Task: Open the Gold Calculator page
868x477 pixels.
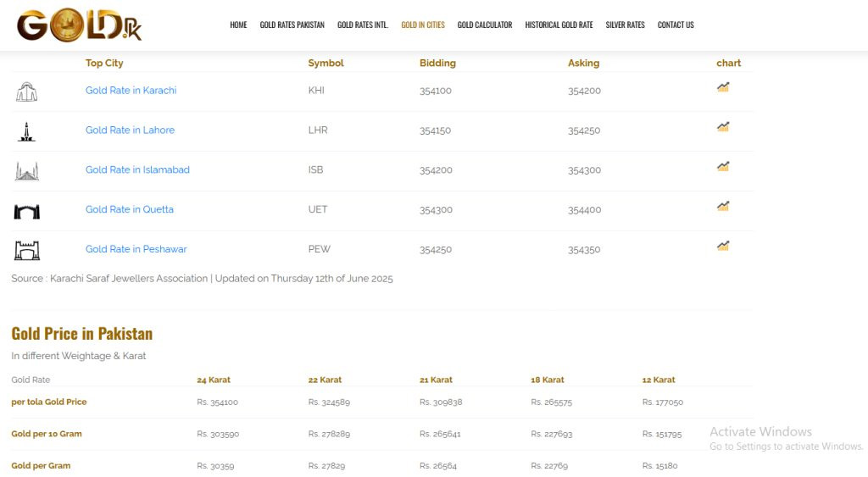Action: coord(485,25)
